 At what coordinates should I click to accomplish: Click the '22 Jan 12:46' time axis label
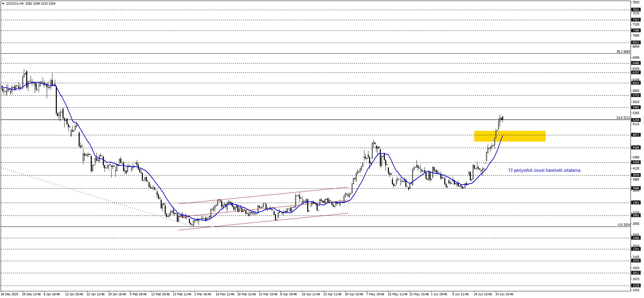click(95, 294)
